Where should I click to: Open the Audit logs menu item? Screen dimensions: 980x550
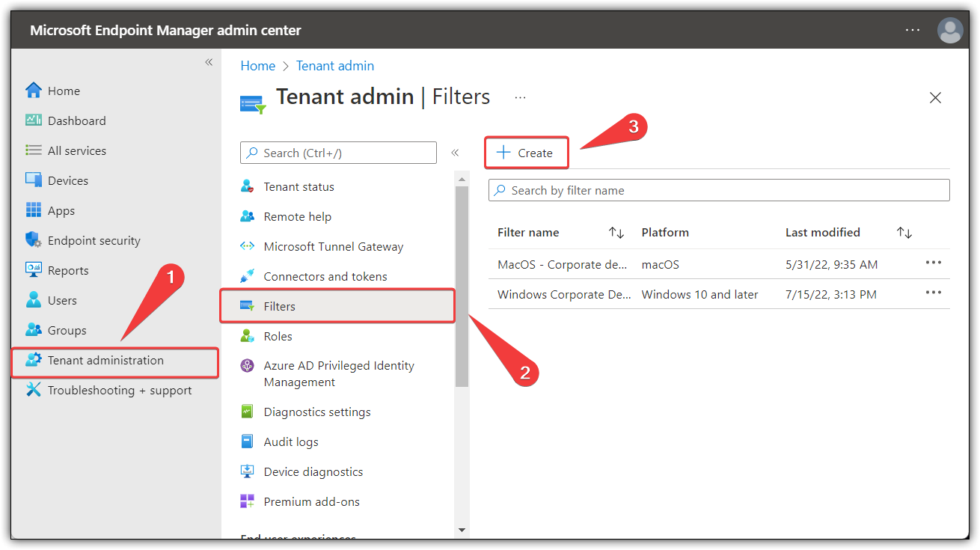click(290, 441)
